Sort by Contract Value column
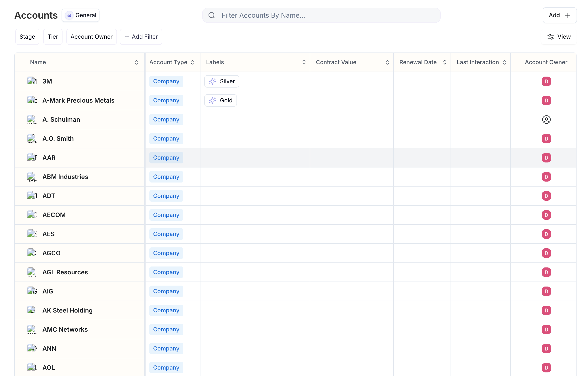This screenshot has height=376, width=588. (x=387, y=62)
